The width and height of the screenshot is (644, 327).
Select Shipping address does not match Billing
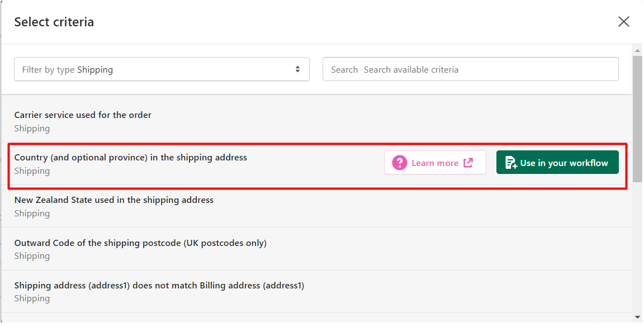tap(316, 292)
